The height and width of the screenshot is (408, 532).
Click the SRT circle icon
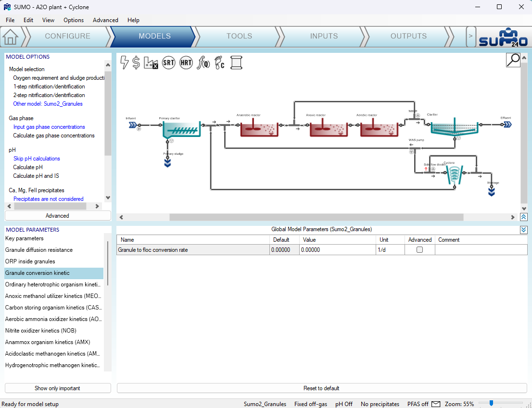168,62
